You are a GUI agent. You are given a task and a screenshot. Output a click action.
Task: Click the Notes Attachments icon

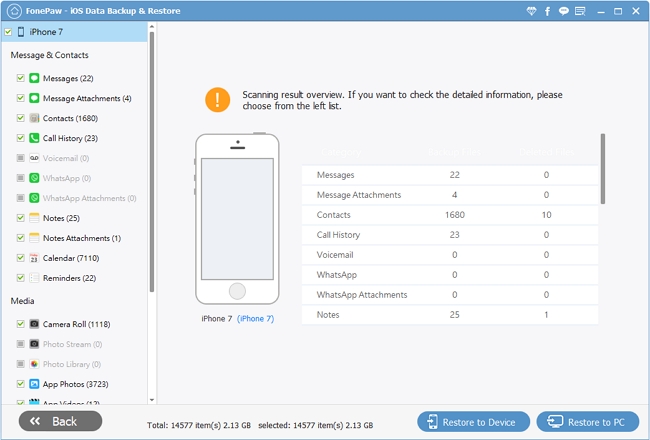pos(34,238)
